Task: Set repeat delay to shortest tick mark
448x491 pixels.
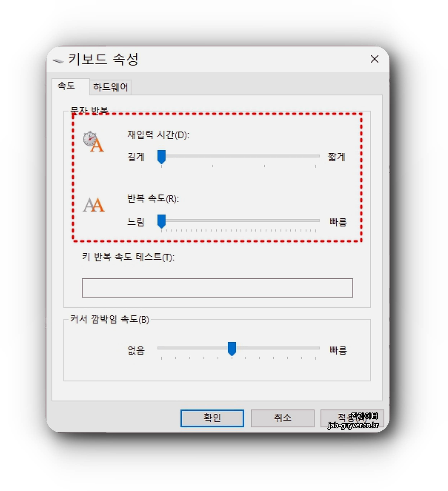Action: (316, 156)
